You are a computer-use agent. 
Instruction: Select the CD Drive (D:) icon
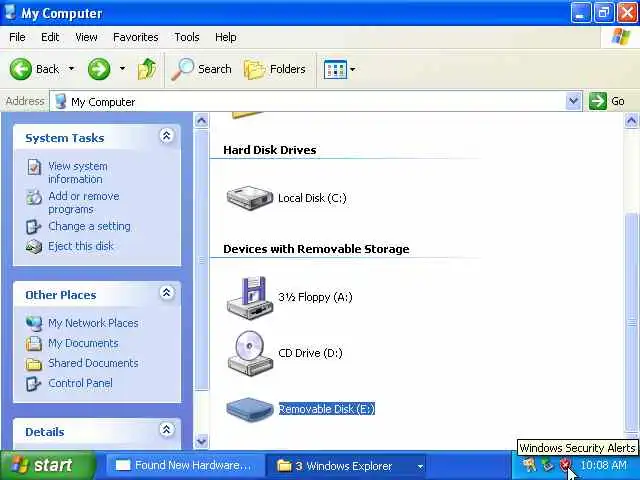[x=249, y=353]
